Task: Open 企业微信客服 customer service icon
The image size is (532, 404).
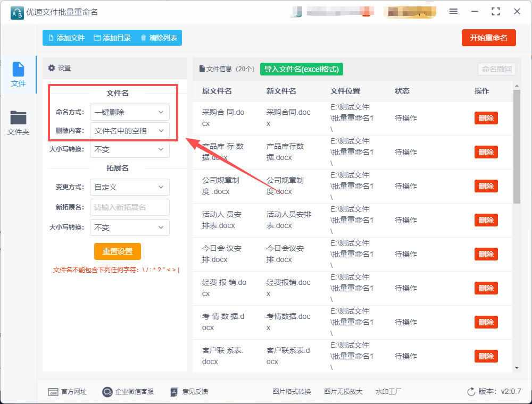Action: (107, 392)
